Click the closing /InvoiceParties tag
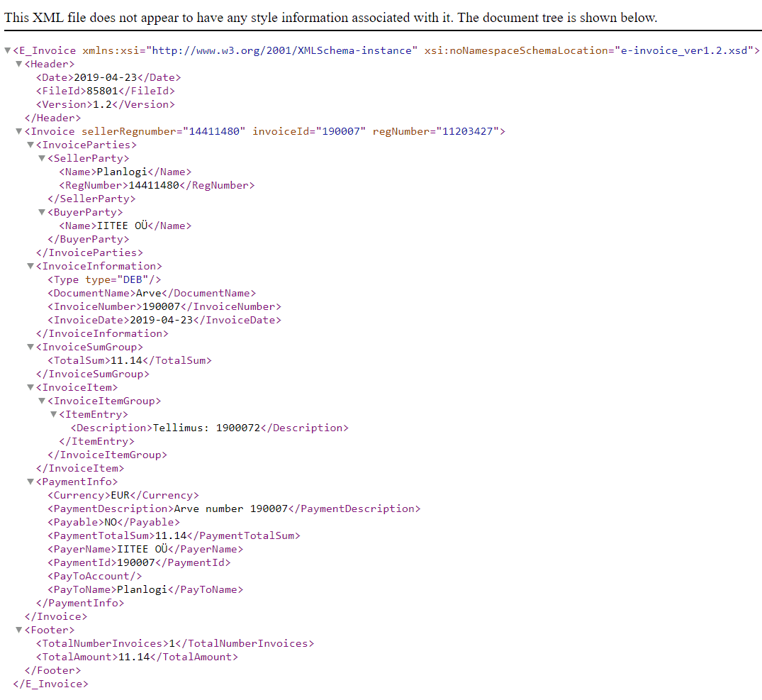The image size is (762, 700). point(89,252)
